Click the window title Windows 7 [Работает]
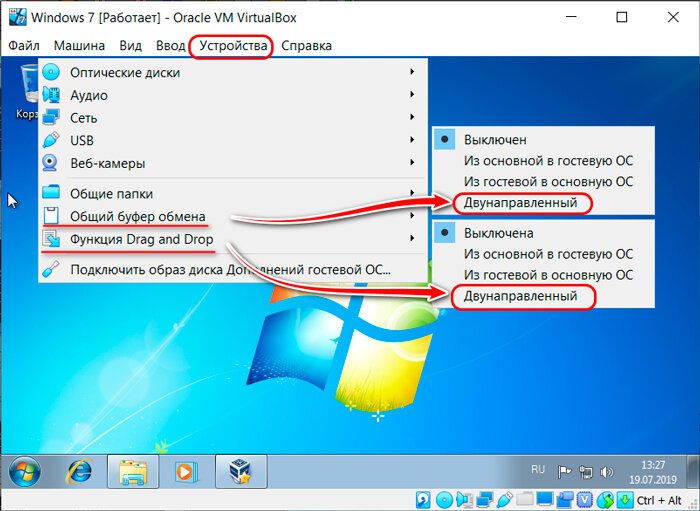This screenshot has width=700, height=511. (x=96, y=18)
